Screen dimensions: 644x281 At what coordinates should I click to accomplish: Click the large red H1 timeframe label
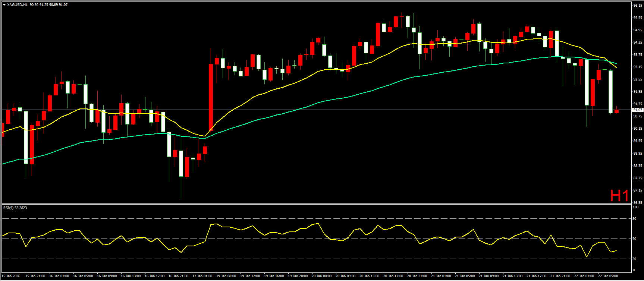tap(619, 196)
